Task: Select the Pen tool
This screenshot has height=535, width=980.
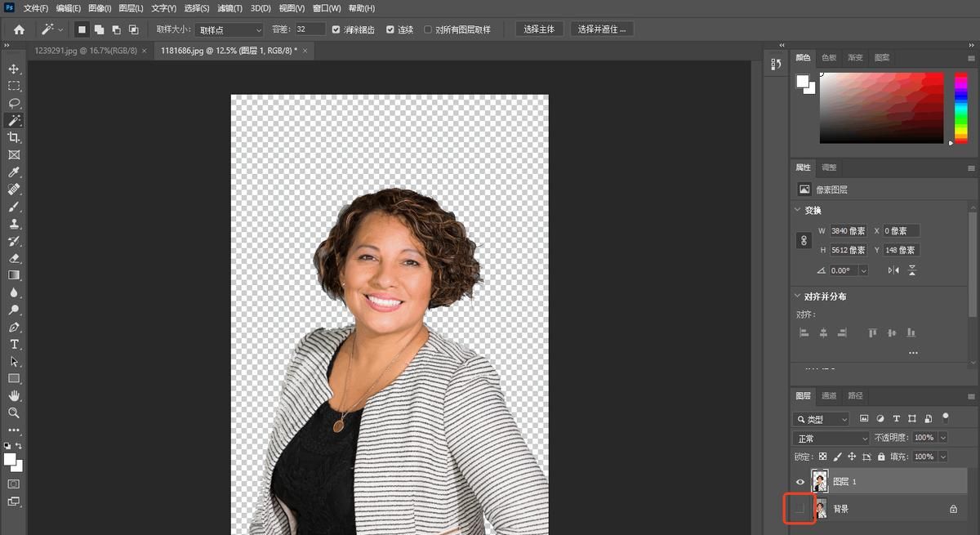Action: [14, 327]
